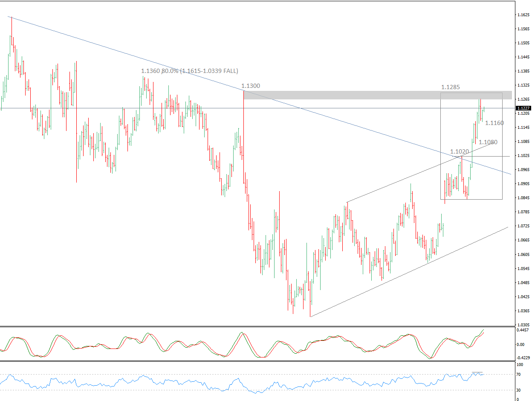
Task: Click the consolidation rectangle on the right
Action: 471,145
